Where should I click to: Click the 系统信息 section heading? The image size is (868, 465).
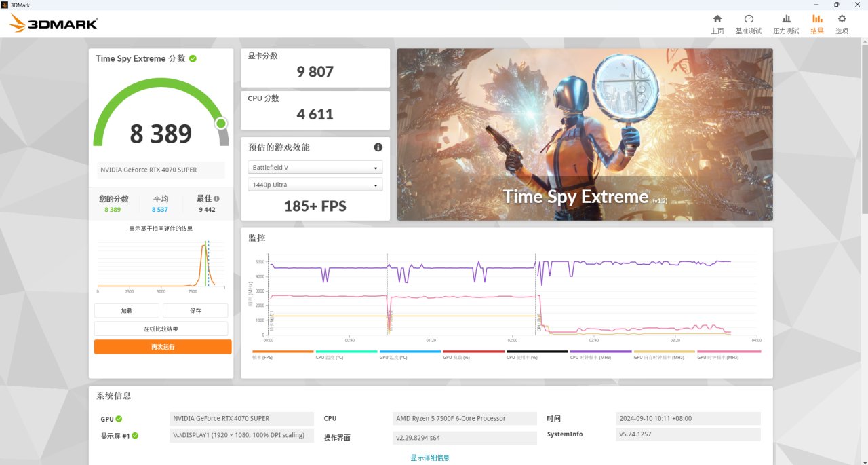(114, 396)
